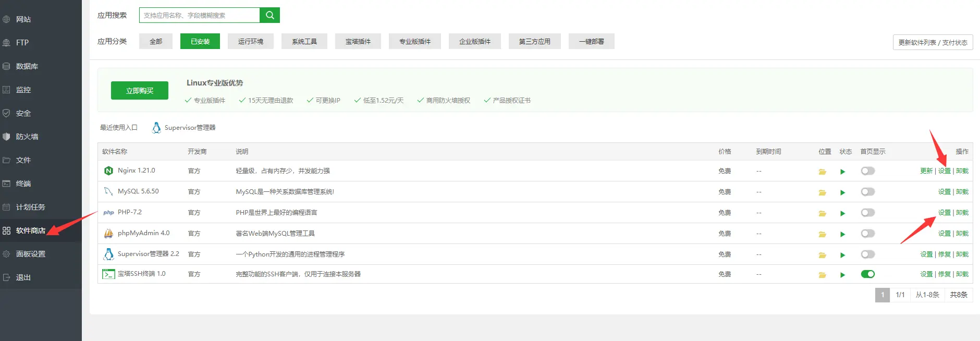The image size is (980, 341).
Task: Select the 一键部署 category tab
Action: pyautogui.click(x=592, y=41)
